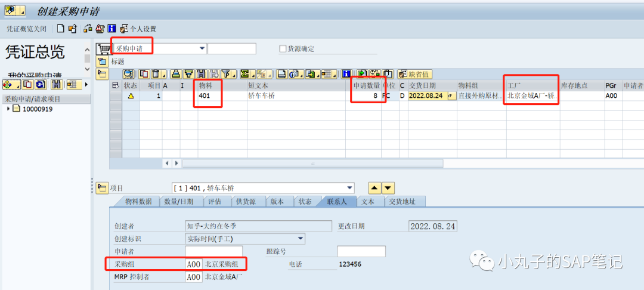Click the refresh icon in document overview toolbar
Image resolution: width=644 pixels, height=290 pixels.
pos(41,85)
